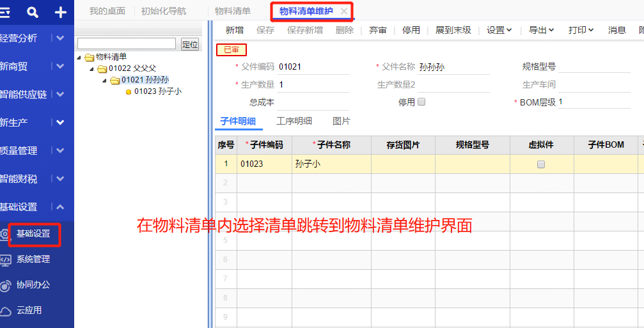Switch to the 工序明细 tab
The image size is (644, 328).
coord(294,121)
